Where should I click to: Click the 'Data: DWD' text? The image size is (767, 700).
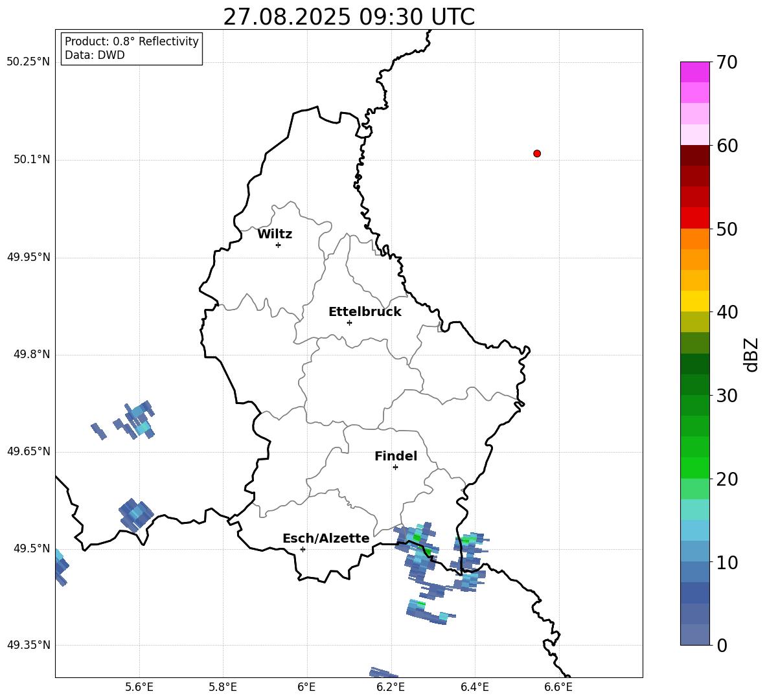click(x=95, y=55)
